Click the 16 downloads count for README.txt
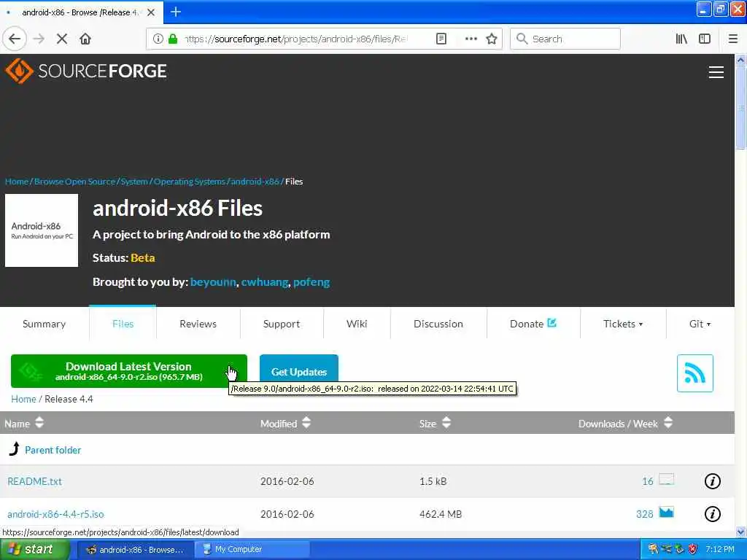Viewport: 747px width, 560px height. 648,481
